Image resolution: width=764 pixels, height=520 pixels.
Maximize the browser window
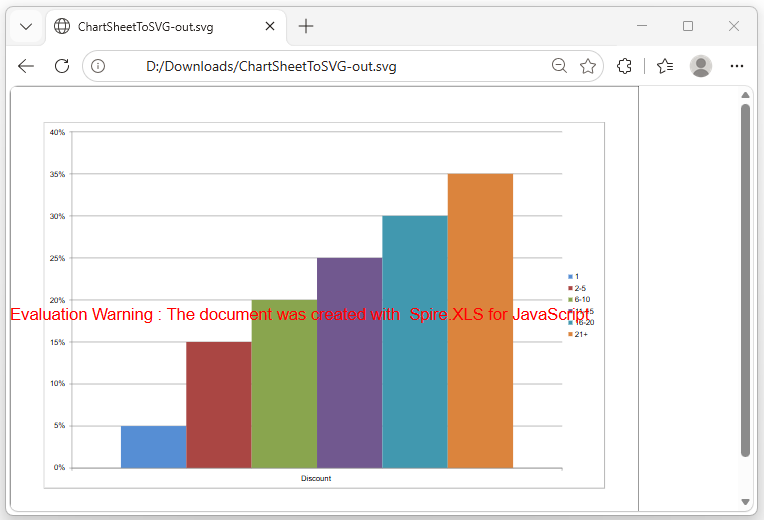(688, 26)
